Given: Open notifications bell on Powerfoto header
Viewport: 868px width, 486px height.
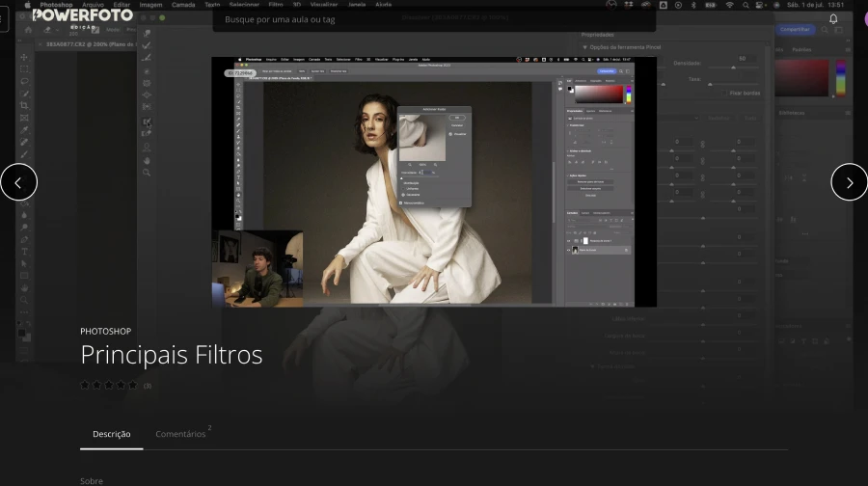Looking at the screenshot, I should tap(833, 19).
